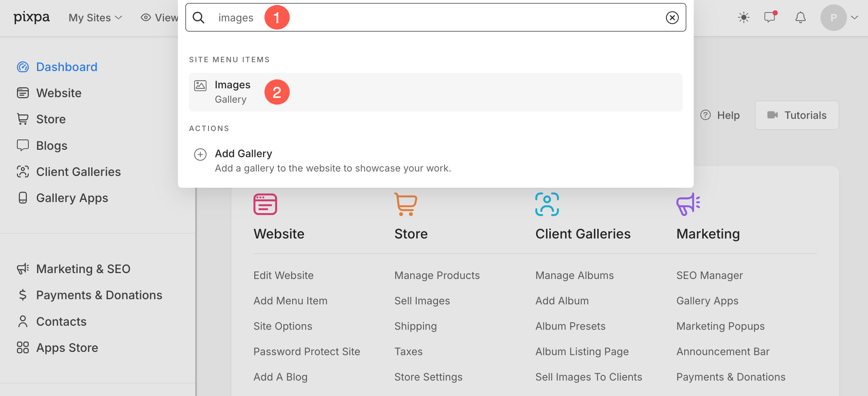Open Apps Store in the sidebar
Viewport: 868px width, 396px height.
click(x=67, y=348)
